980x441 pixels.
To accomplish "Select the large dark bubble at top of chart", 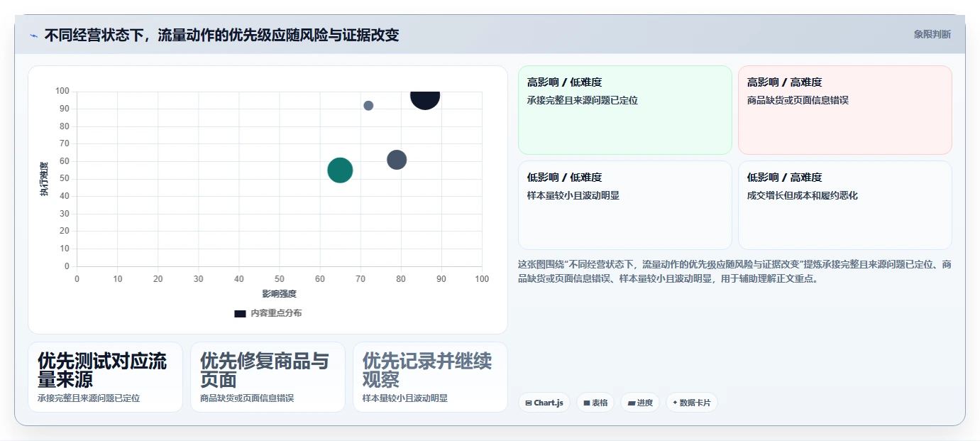I will (x=424, y=97).
